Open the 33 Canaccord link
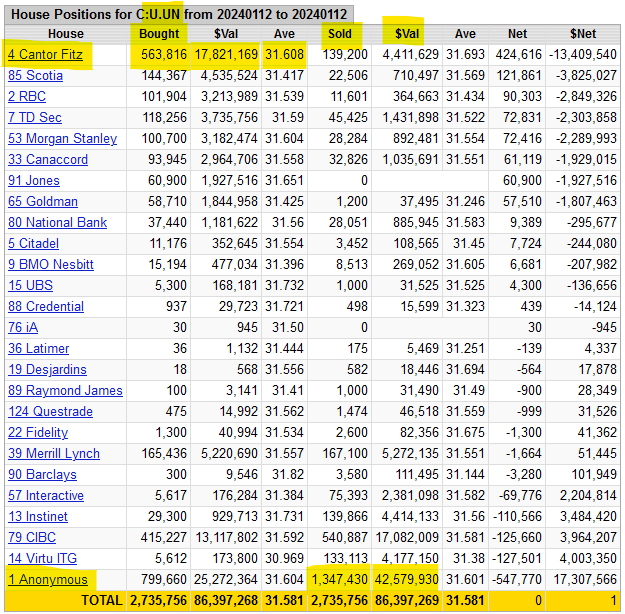 (48, 159)
